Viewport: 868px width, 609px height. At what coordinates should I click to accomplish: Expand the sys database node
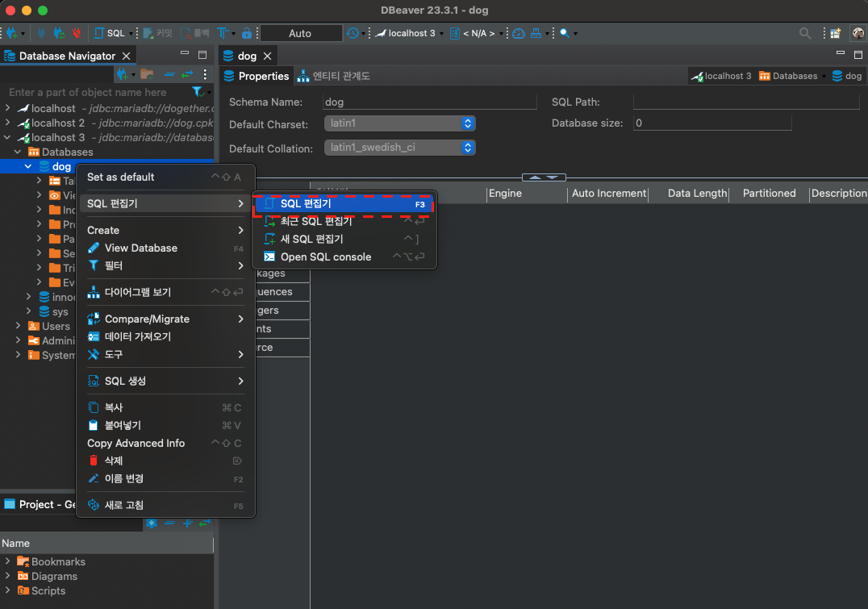(x=28, y=311)
